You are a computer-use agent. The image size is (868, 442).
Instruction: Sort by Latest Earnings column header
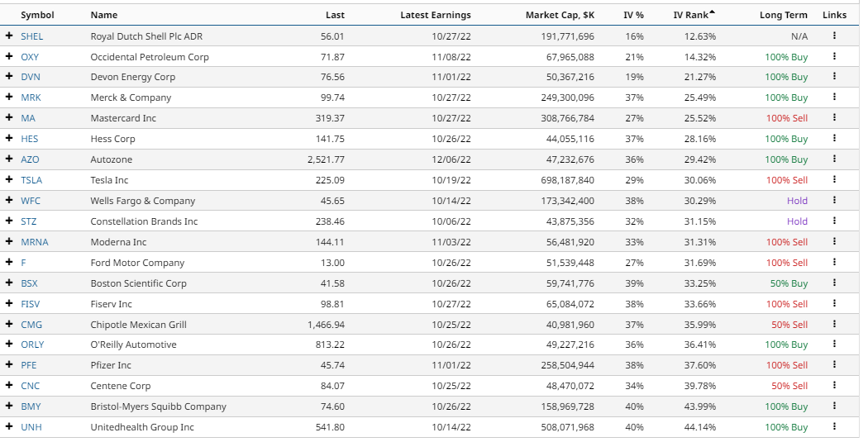(x=435, y=15)
